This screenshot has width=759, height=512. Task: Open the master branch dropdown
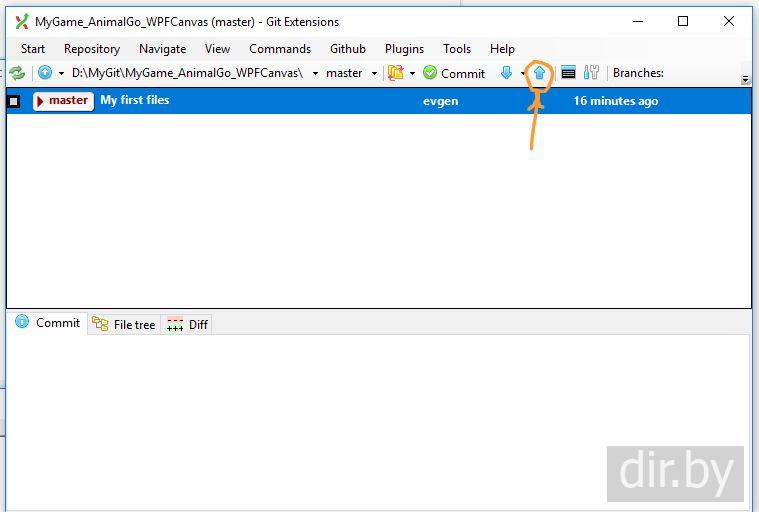[x=374, y=73]
